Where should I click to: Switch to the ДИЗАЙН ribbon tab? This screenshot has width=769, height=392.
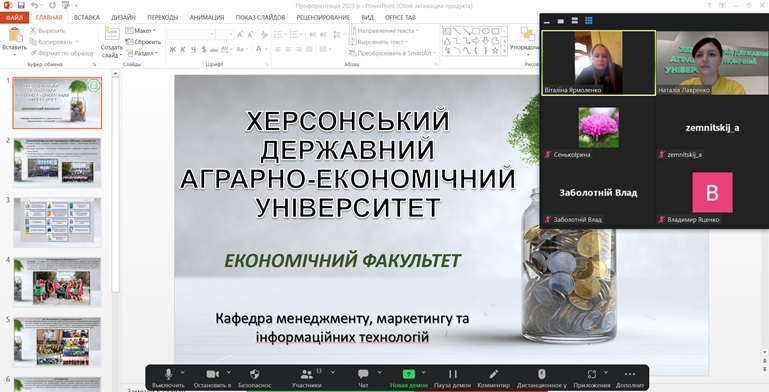pos(123,18)
